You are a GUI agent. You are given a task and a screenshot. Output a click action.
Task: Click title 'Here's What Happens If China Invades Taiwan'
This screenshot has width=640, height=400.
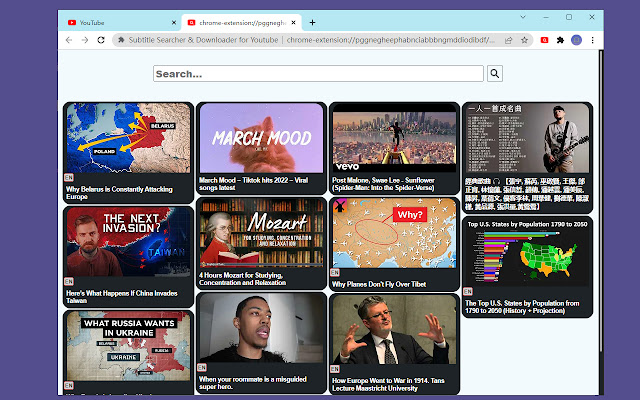pos(122,297)
